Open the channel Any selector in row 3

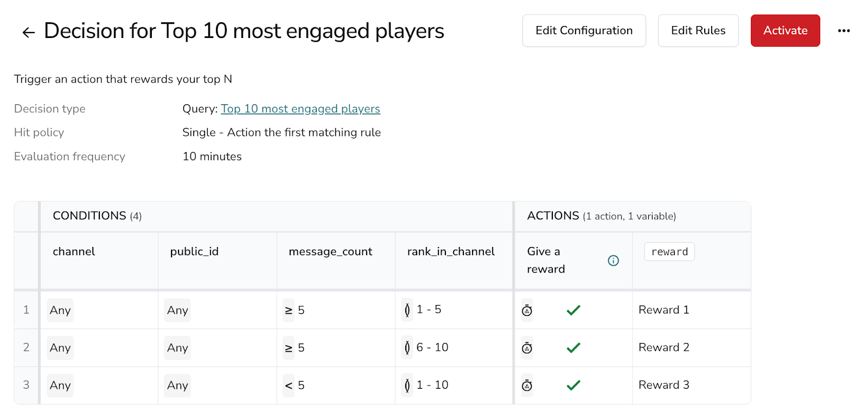point(60,386)
